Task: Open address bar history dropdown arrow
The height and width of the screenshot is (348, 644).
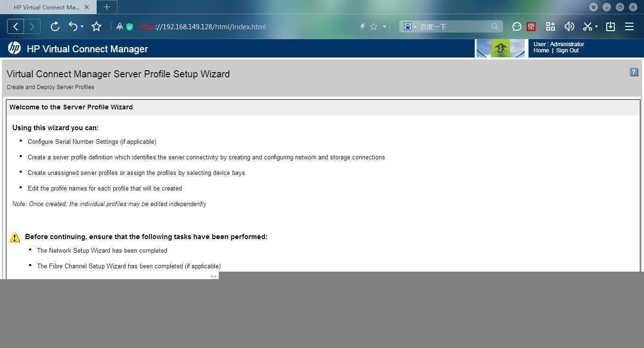Action: pos(384,27)
